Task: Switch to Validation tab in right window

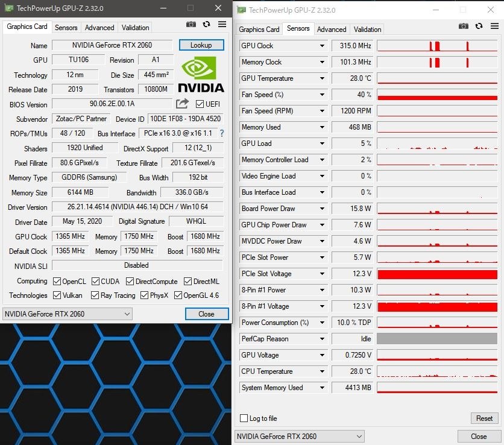Action: [367, 30]
